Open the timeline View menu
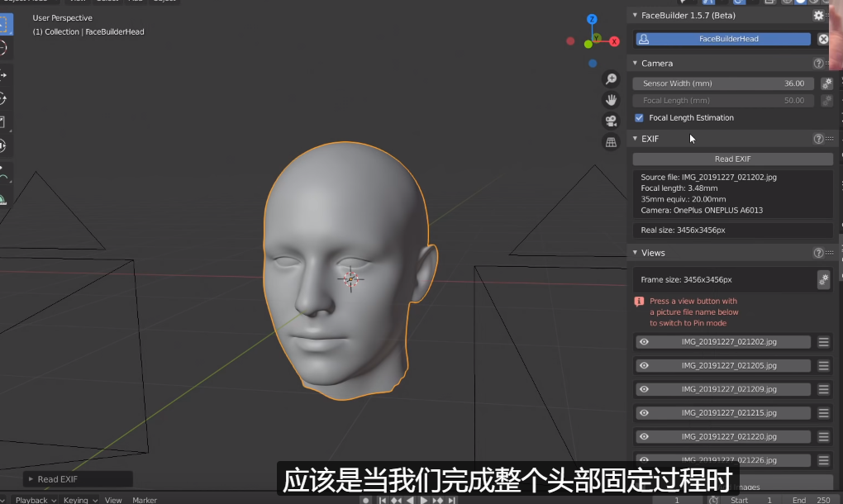 [113, 500]
